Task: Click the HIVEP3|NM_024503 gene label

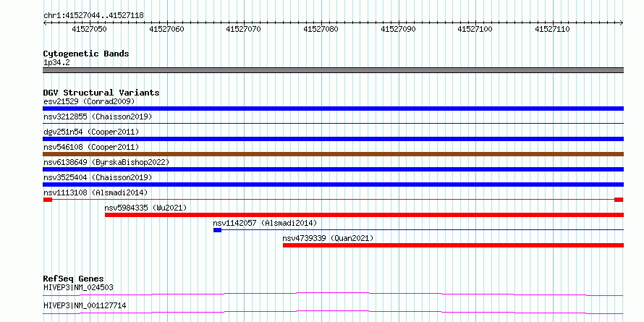Action: [78, 287]
